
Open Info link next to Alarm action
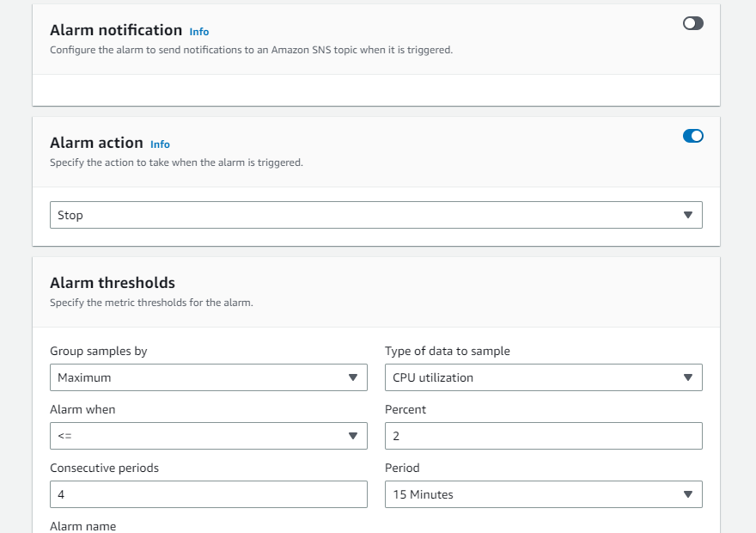pyautogui.click(x=160, y=144)
